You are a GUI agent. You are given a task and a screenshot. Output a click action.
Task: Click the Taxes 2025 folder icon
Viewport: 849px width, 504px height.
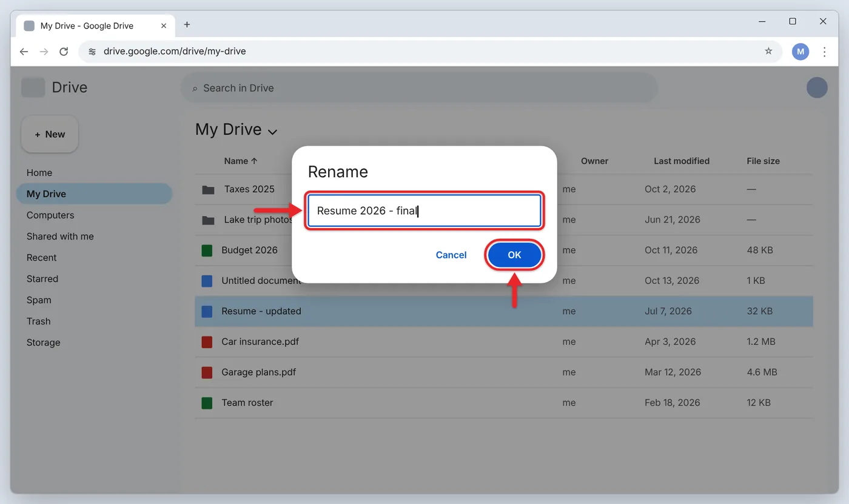click(209, 190)
